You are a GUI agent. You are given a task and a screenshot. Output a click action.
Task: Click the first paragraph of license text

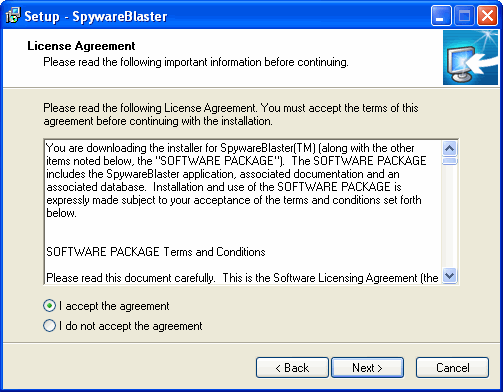click(236, 180)
